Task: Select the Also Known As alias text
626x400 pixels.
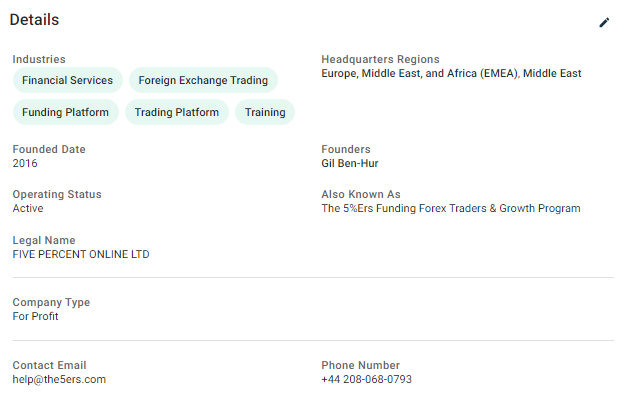Action: [x=451, y=208]
